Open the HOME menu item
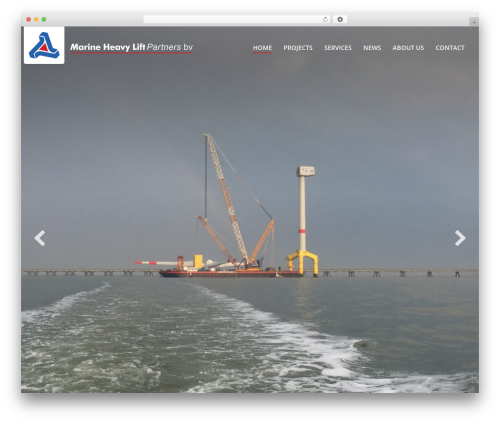The image size is (500, 423). [x=262, y=48]
